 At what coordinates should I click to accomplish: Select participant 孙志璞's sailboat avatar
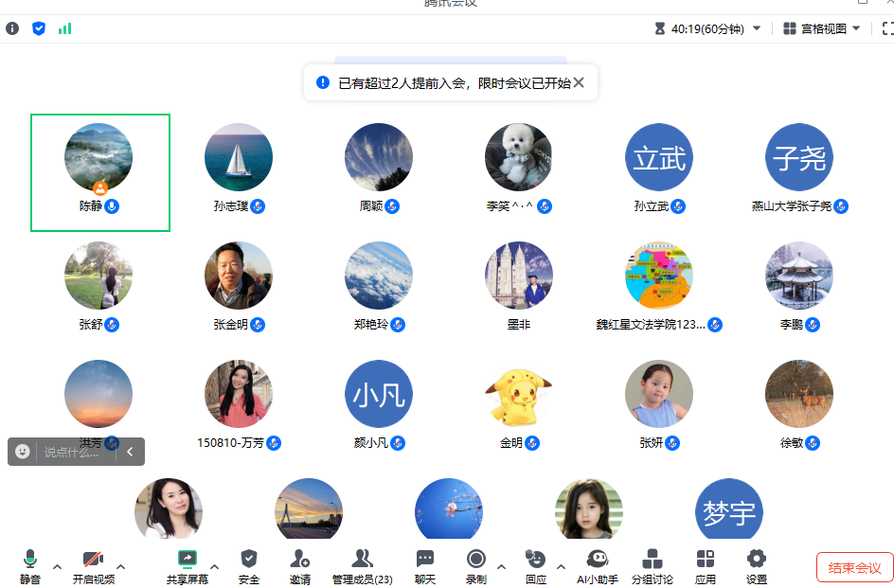click(239, 157)
